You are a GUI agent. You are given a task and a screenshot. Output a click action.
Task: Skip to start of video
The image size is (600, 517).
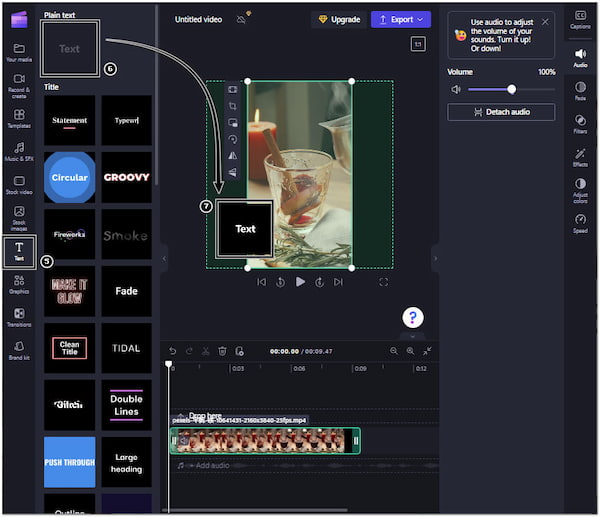pyautogui.click(x=261, y=282)
